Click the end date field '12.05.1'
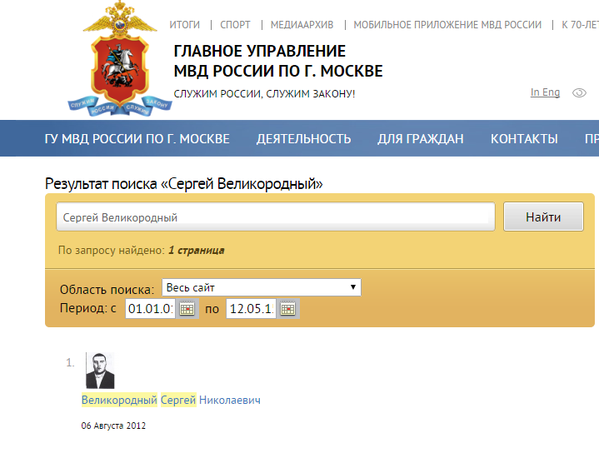The image size is (599, 458). click(251, 309)
